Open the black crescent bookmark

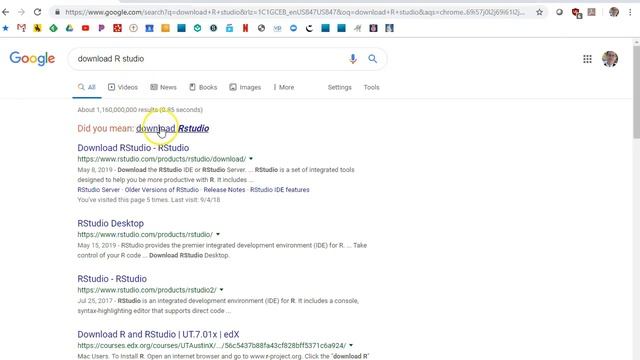coord(309,28)
